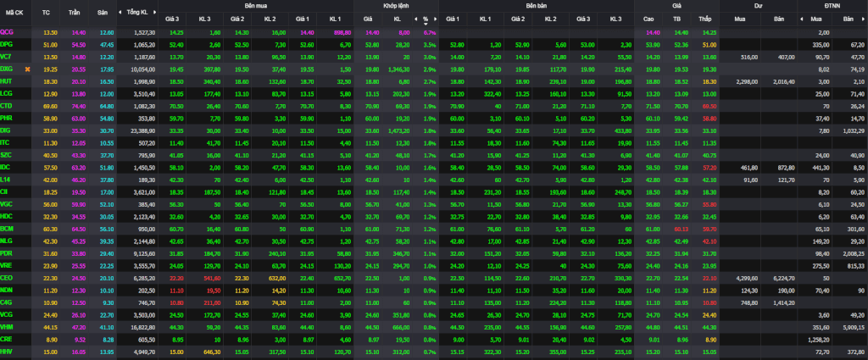Click the Thấp low price header
Image resolution: width=868 pixels, height=360 pixels.
(704, 19)
